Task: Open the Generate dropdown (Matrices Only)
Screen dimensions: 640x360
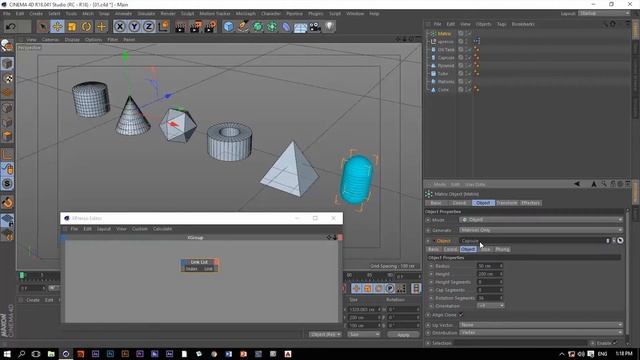Action: point(541,230)
